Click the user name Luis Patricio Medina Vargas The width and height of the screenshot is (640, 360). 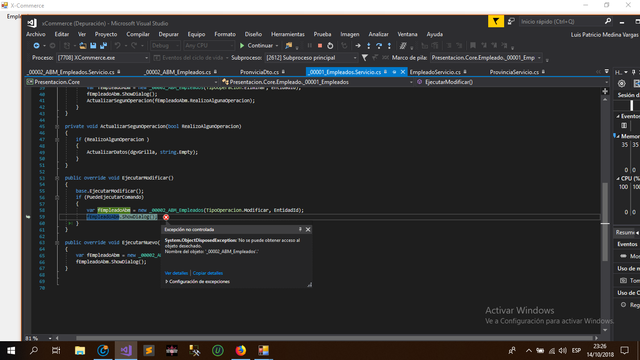[605, 35]
